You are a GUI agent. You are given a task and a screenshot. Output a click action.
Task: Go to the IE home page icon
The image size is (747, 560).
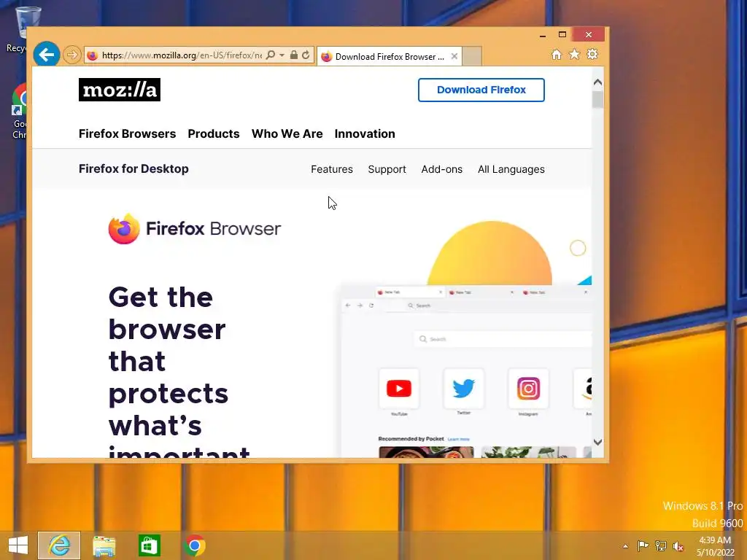pos(557,54)
